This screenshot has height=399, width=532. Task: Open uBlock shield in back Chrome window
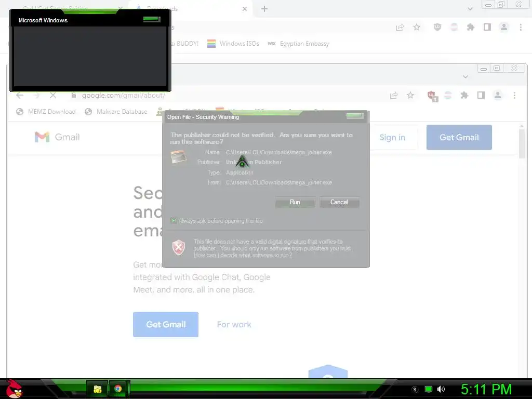point(437,27)
